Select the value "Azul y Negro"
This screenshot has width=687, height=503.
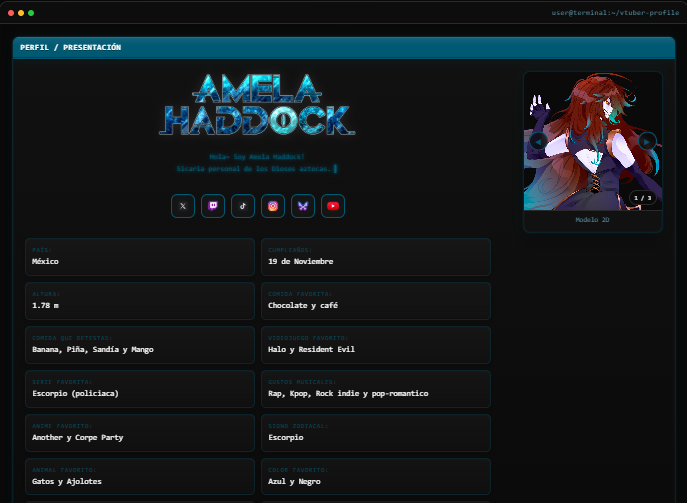294,481
